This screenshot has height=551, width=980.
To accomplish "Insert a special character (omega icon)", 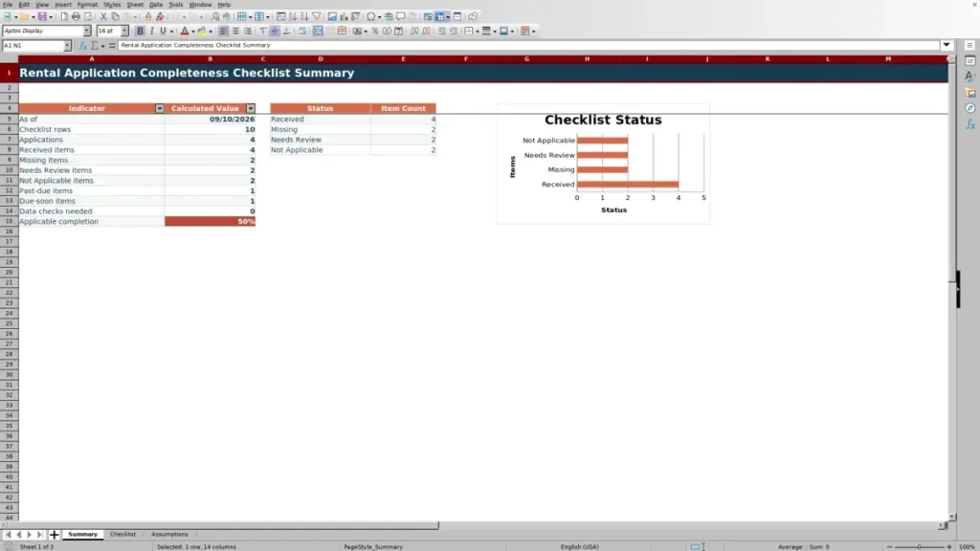I will coord(370,16).
